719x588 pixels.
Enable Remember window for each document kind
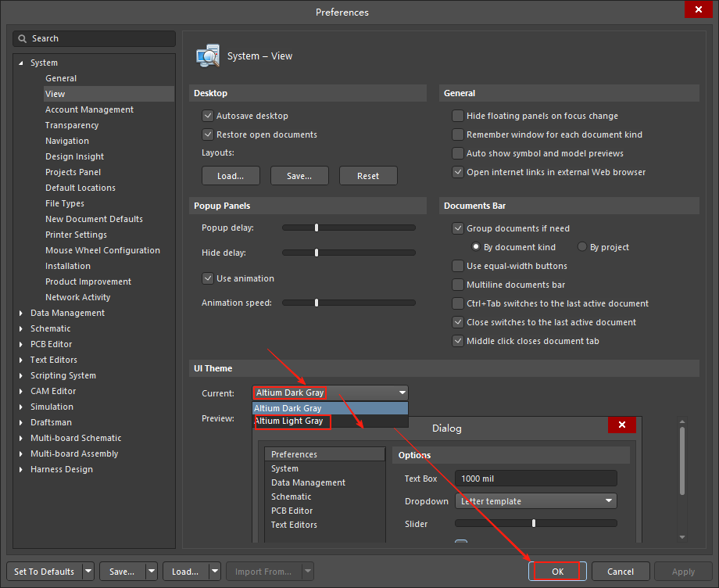coord(458,134)
